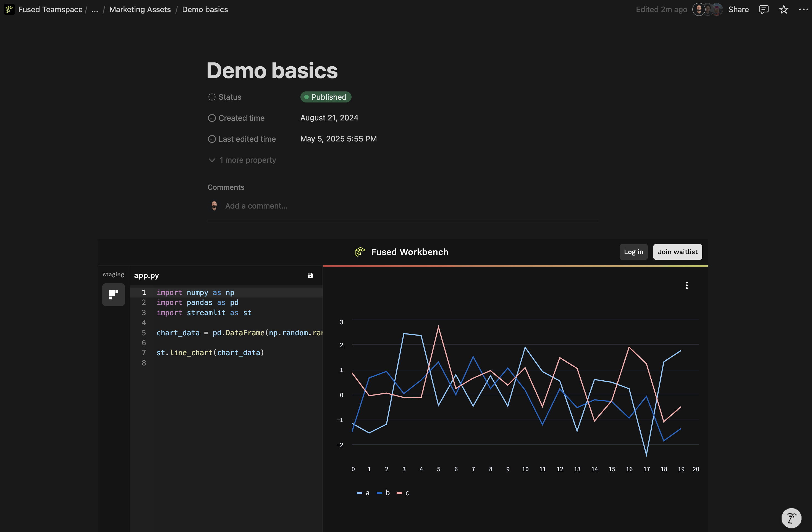This screenshot has width=812, height=532.
Task: Go to Marketing Assets breadcrumb
Action: 140,10
